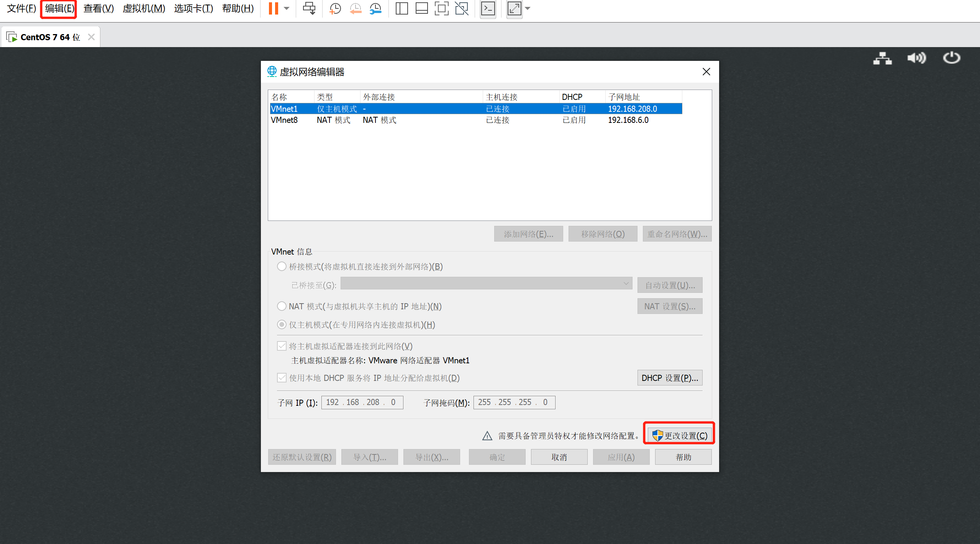Expand the full screen options dropdown arrow
980x544 pixels.
[x=528, y=8]
